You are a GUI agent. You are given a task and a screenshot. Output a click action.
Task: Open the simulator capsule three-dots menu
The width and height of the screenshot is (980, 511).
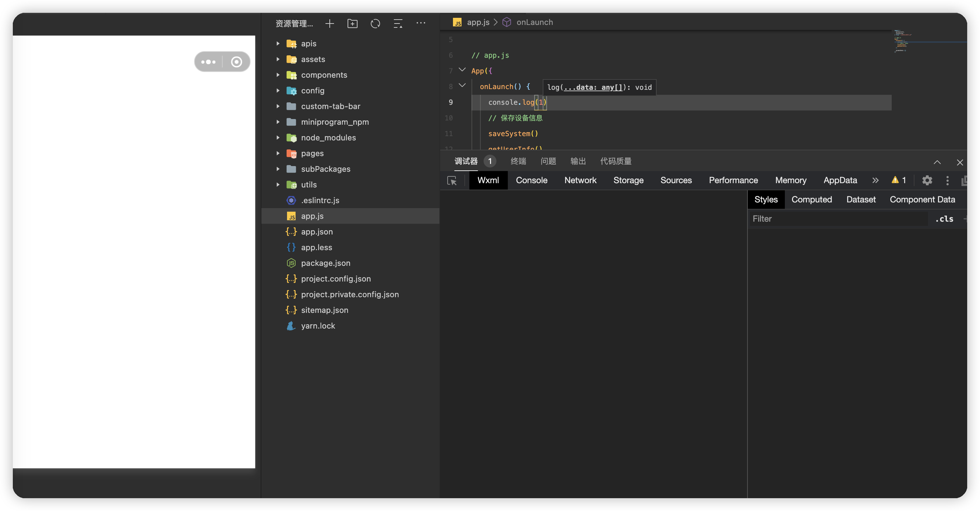coord(208,62)
